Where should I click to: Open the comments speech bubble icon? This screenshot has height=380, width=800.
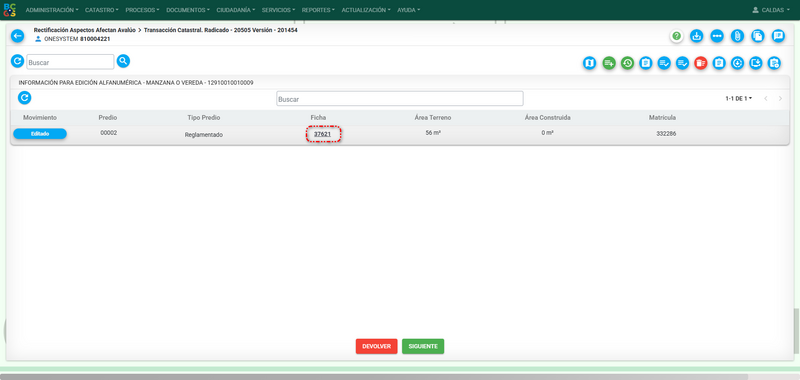pos(778,36)
